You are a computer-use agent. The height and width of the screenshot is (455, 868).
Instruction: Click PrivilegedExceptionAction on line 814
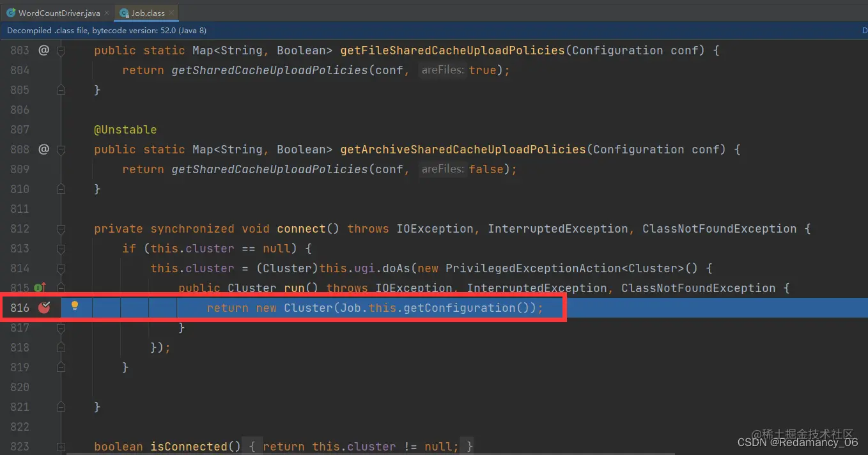click(533, 268)
